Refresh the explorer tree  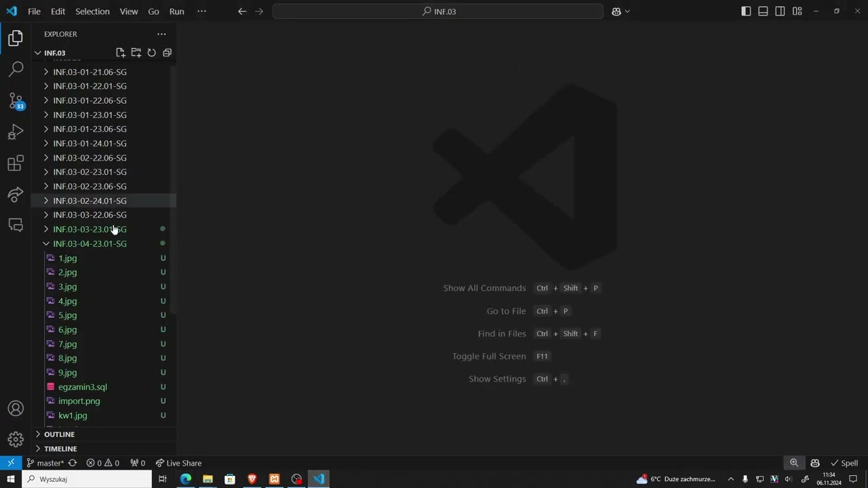152,53
